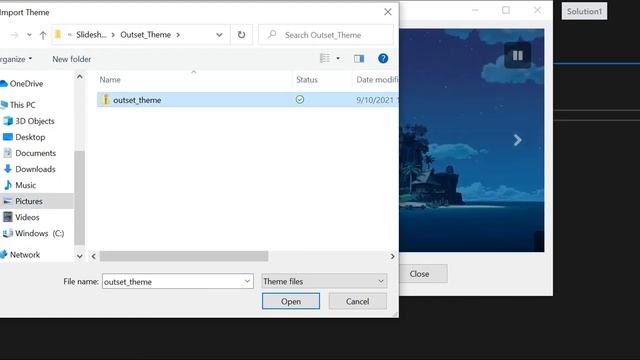640x360 pixels.
Task: Open the selected outset_theme file
Action: click(x=291, y=301)
